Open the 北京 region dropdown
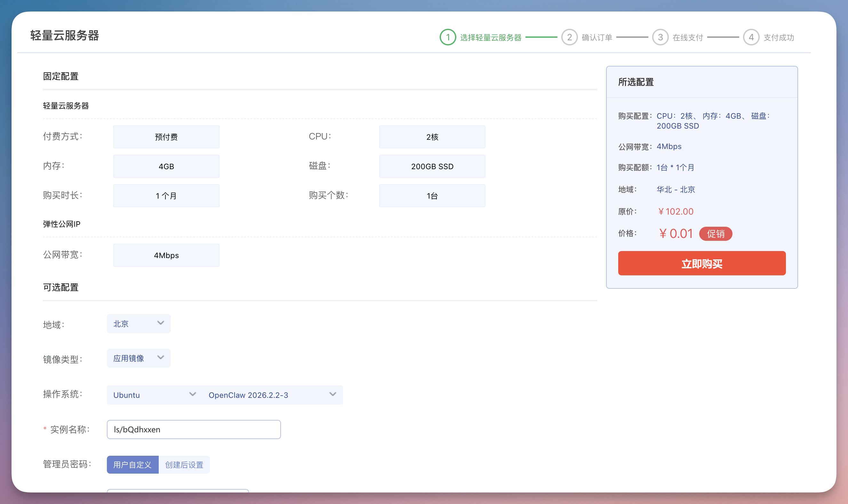The image size is (848, 504). tap(138, 324)
